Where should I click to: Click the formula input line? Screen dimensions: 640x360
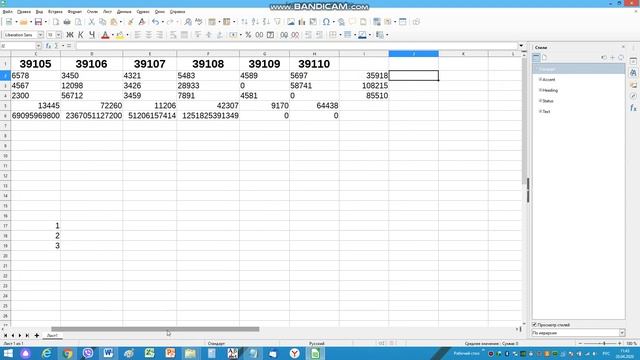tap(296, 46)
